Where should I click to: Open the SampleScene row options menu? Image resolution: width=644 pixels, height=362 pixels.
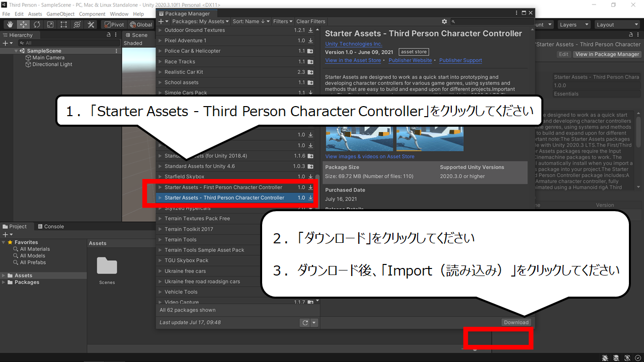[116, 51]
